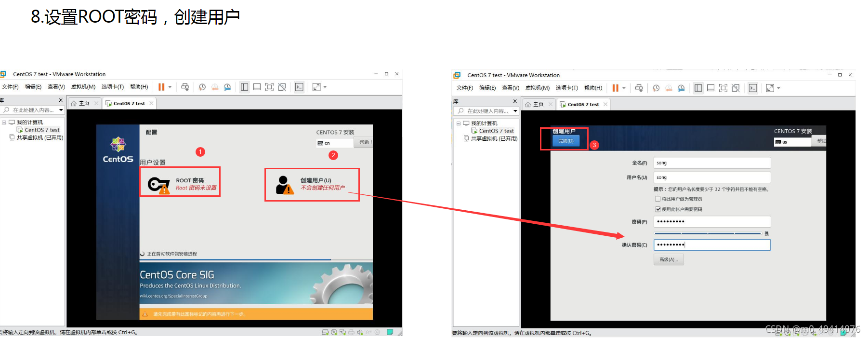The image size is (868, 339).
Task: Click 帮助! button on 配置 screen
Action: [364, 142]
